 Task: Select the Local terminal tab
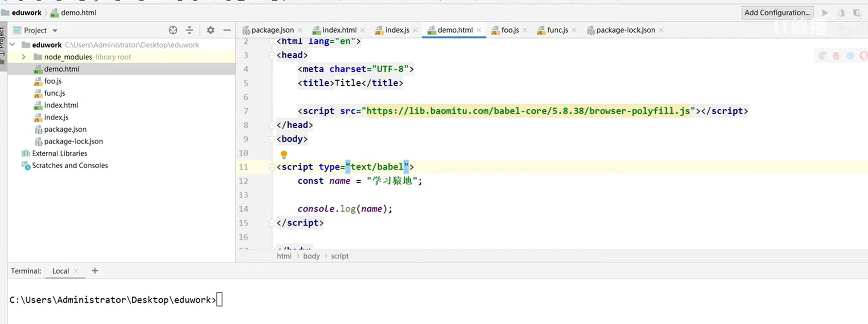pos(61,271)
